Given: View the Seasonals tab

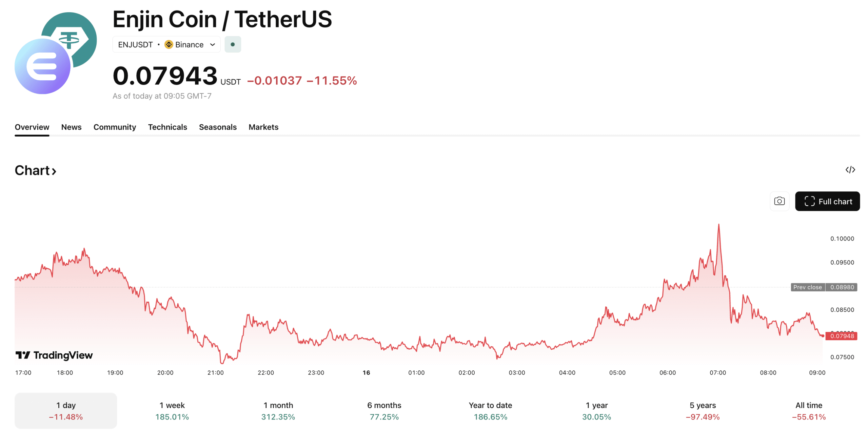Looking at the screenshot, I should click(x=218, y=127).
